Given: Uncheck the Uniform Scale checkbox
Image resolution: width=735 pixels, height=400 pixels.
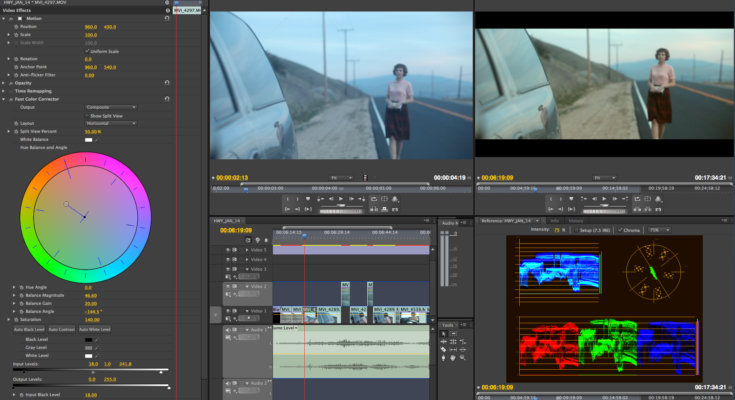Looking at the screenshot, I should coord(87,51).
